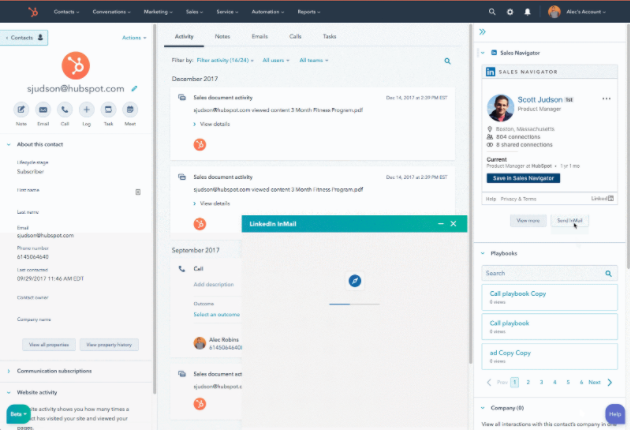Minimize the LinkedIn InMail window
Screen dimensions: 630x434
(x=441, y=224)
